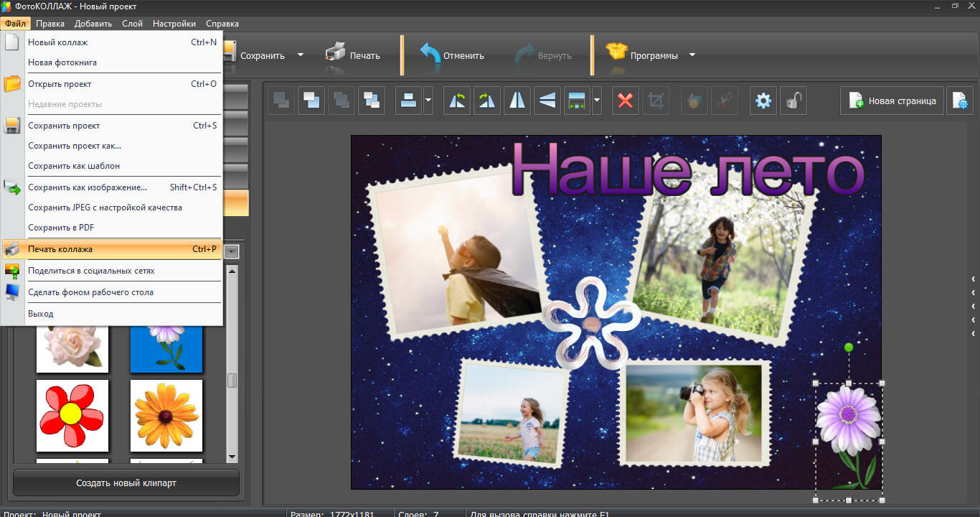Select the photo of girl with camera

(x=695, y=414)
